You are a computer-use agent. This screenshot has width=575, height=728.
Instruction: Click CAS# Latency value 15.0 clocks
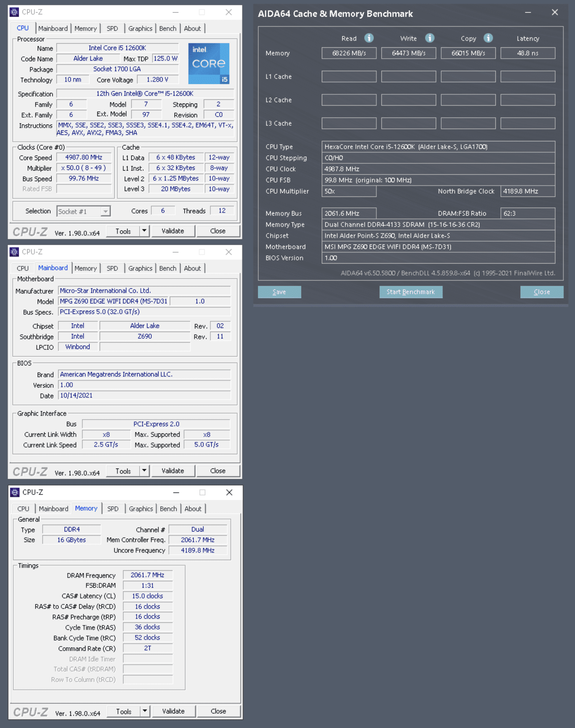(148, 596)
